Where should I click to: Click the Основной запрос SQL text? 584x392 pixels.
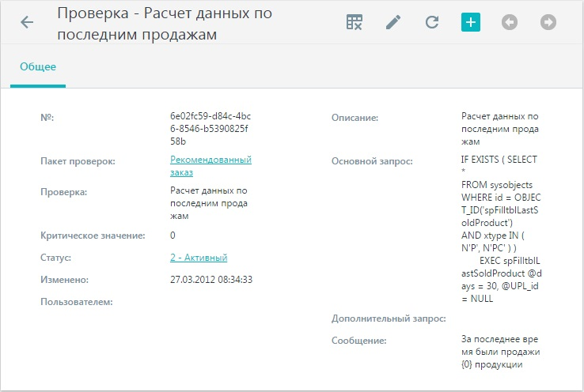point(502,229)
